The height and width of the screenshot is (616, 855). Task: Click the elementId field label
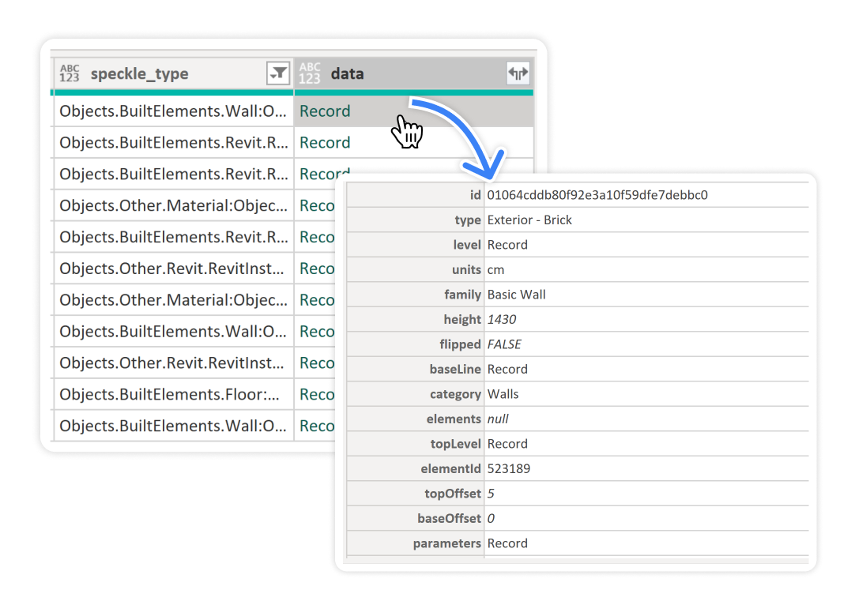click(x=451, y=469)
